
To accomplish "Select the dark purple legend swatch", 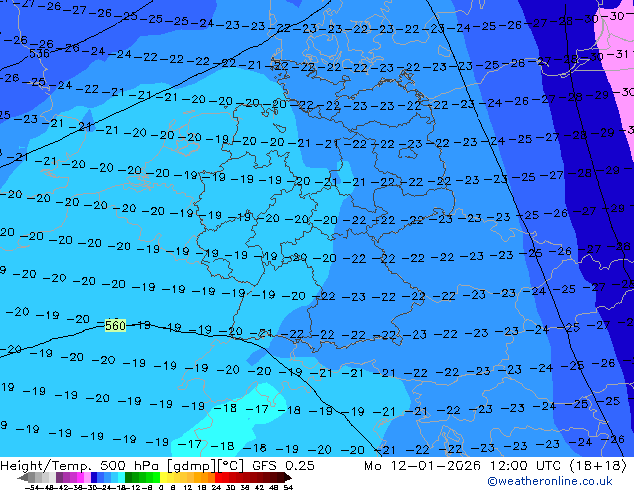I will [59, 477].
